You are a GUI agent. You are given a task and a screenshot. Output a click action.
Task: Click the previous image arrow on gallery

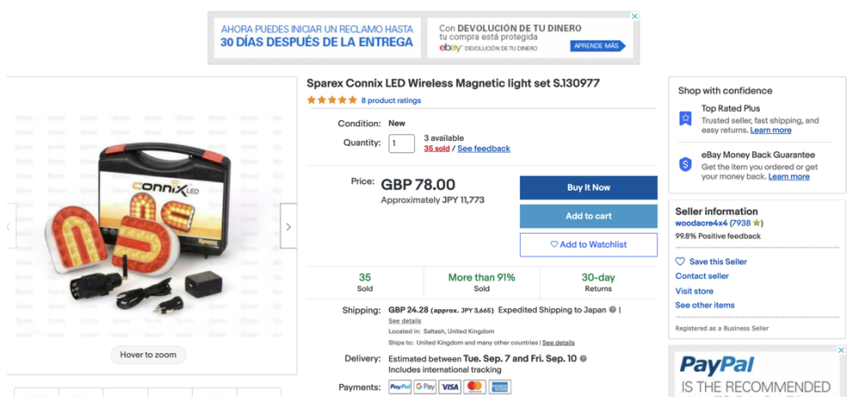click(x=9, y=227)
